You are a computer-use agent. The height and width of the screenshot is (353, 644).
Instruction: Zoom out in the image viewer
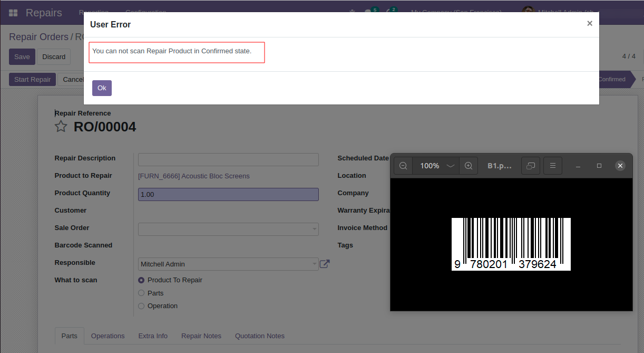click(403, 166)
